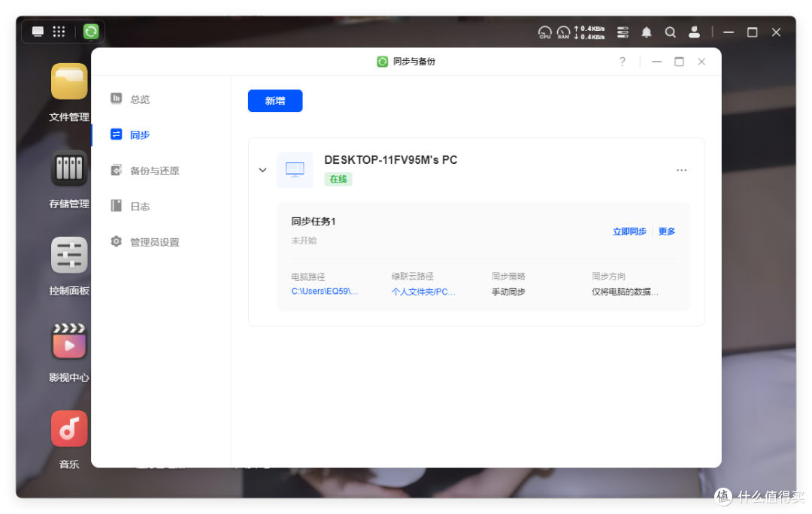The image size is (812, 514).
Task: Check the RAM usage indicator
Action: pyautogui.click(x=563, y=32)
